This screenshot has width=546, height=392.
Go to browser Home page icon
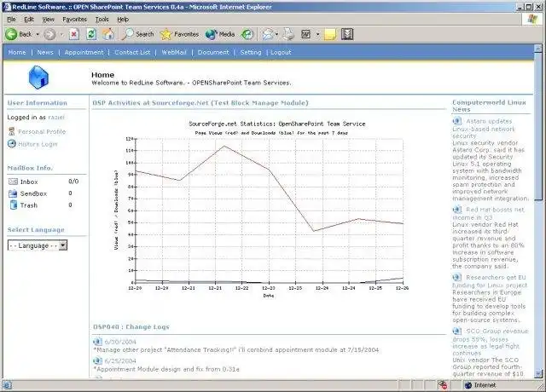click(108, 34)
